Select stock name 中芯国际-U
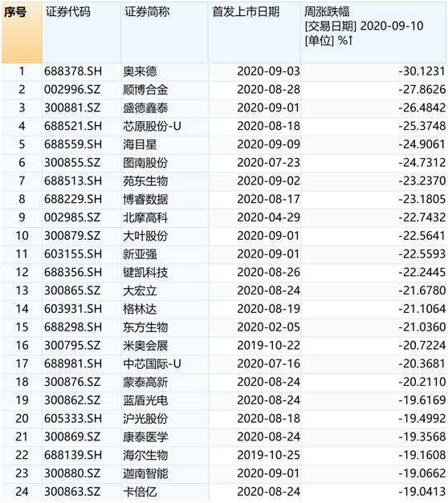Viewport: 448px width, 503px height. [x=152, y=364]
